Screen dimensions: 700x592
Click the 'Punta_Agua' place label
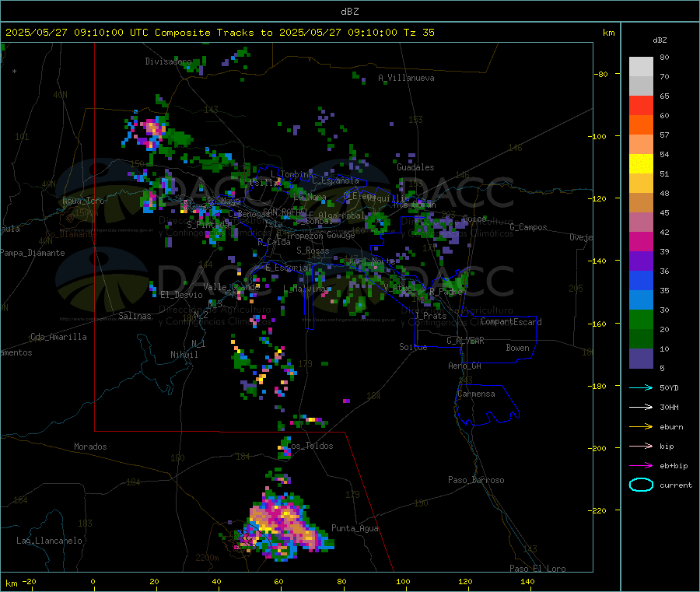[355, 528]
